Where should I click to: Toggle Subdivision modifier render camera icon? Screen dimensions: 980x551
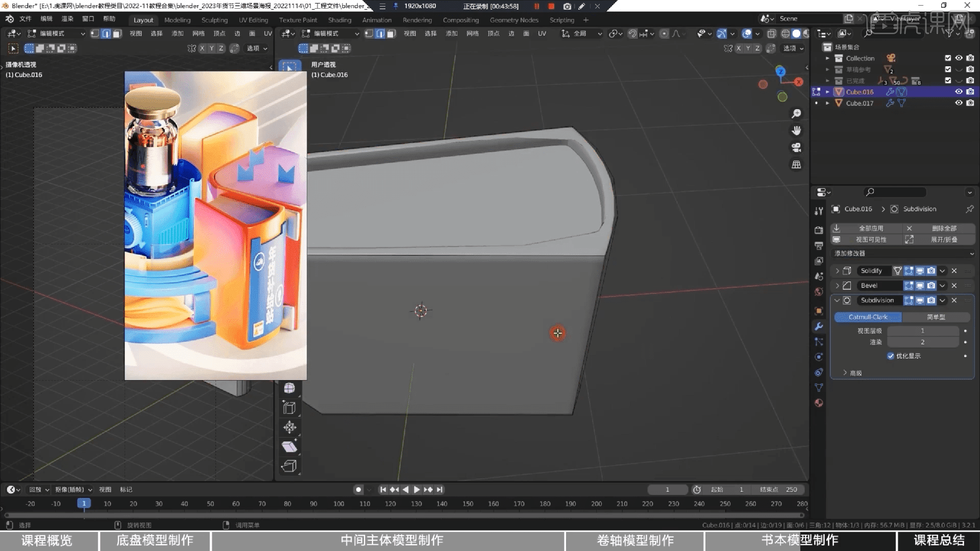931,300
